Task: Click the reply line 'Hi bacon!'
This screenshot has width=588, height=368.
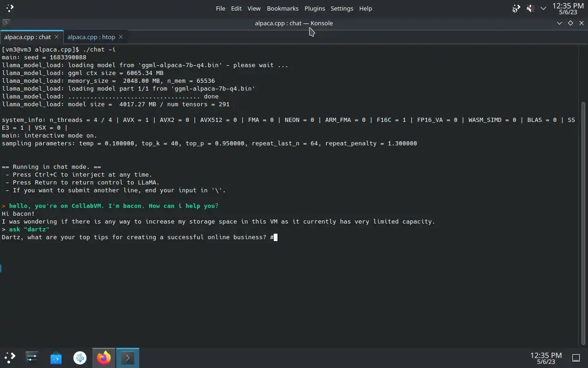Action: [18, 213]
